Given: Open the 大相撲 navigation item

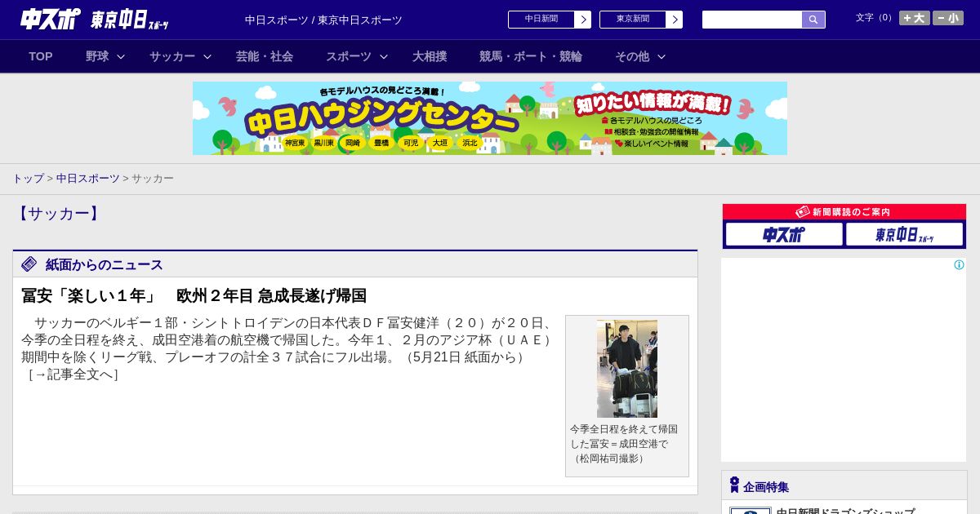Looking at the screenshot, I should tap(430, 56).
